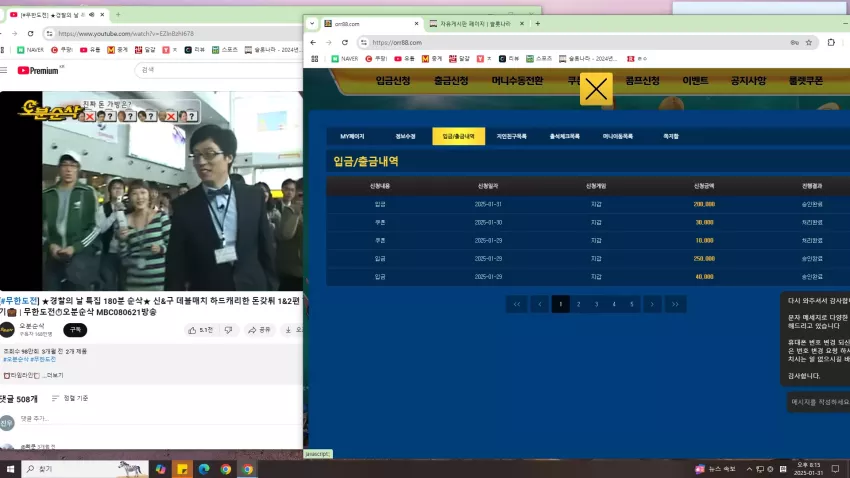Image resolution: width=850 pixels, height=478 pixels.
Task: Open the 이벤트 menu item
Action: point(695,81)
